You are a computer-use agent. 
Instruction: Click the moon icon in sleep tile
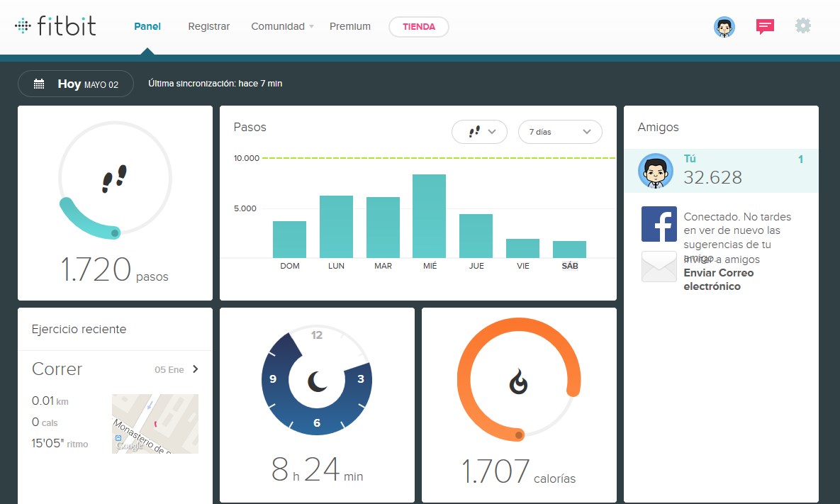tap(317, 382)
